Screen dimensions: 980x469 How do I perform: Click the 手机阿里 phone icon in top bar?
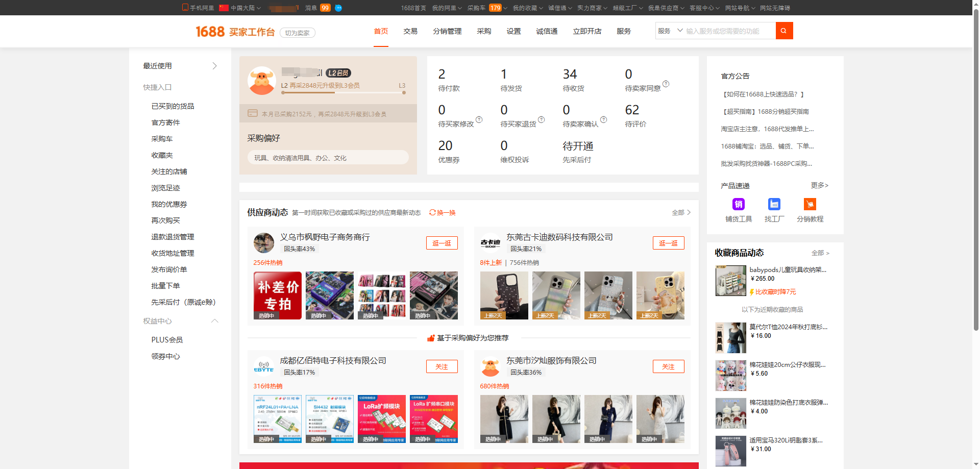coord(185,8)
